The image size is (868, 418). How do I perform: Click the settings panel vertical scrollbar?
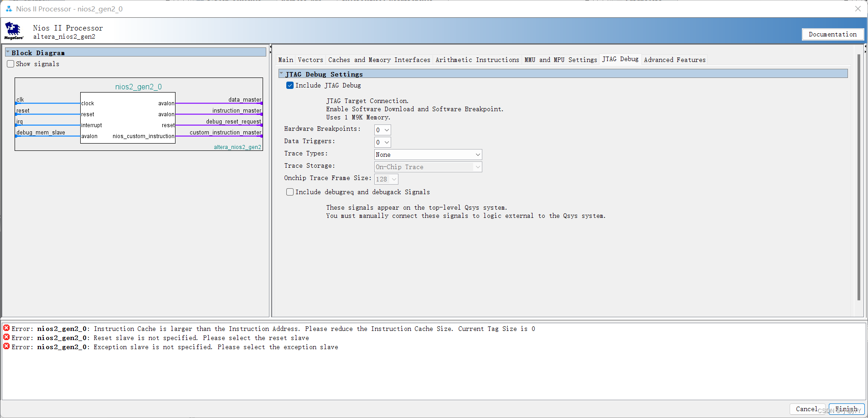point(859,178)
